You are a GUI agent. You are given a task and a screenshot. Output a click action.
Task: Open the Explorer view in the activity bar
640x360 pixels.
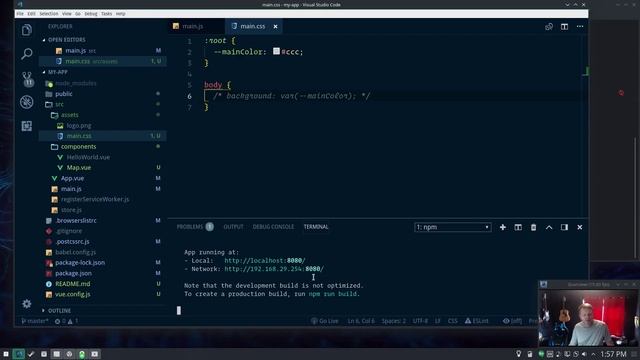coord(27,30)
